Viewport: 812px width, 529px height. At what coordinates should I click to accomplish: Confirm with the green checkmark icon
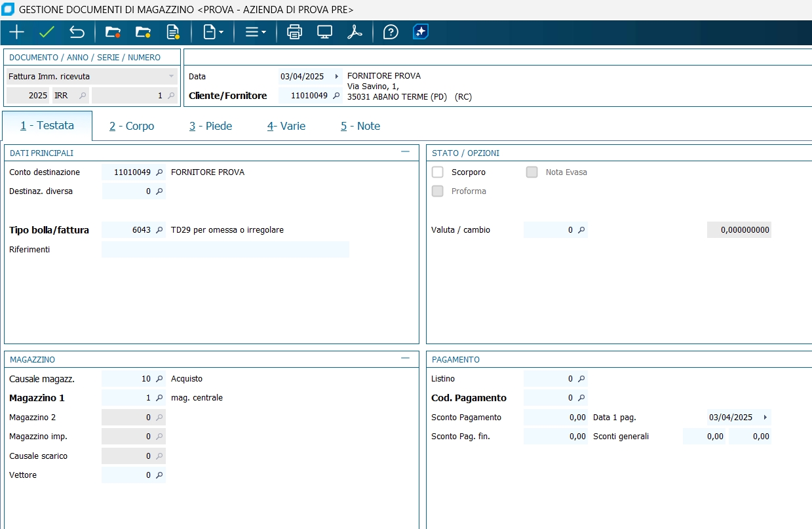(47, 32)
